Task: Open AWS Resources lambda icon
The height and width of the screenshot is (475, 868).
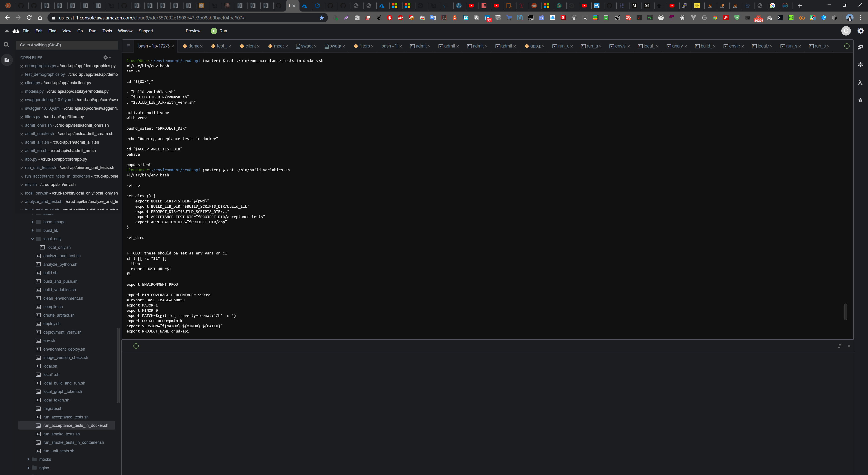Action: pos(860,83)
